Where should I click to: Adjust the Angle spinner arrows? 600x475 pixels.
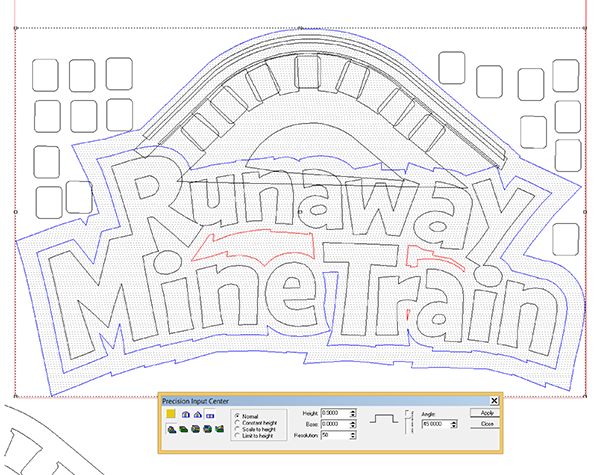[x=454, y=424]
